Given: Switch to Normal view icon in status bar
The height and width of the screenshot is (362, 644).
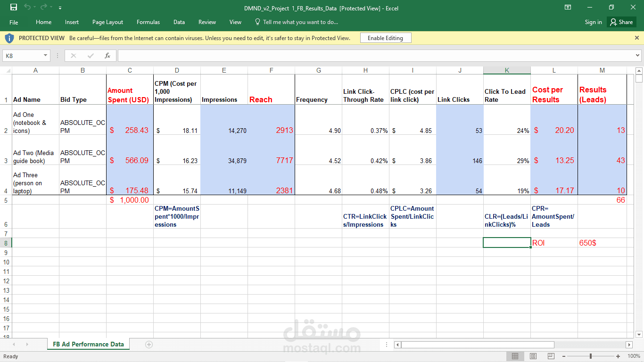Looking at the screenshot, I should pyautogui.click(x=515, y=356).
